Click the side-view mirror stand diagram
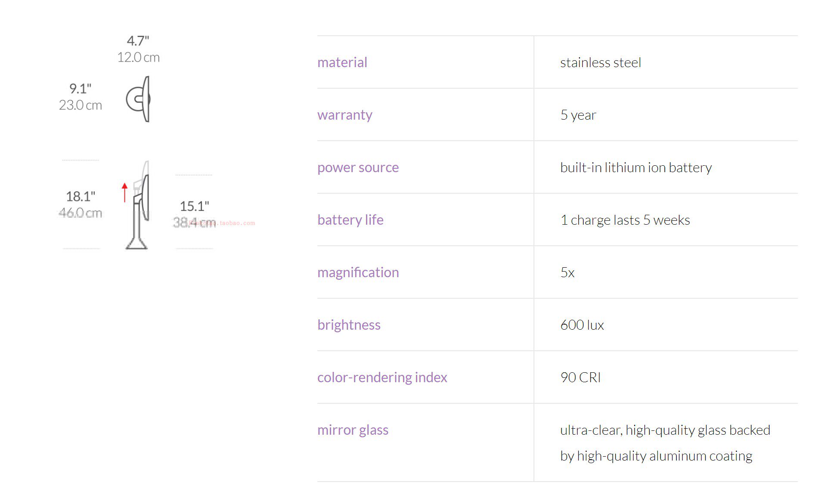This screenshot has height=504, width=822. tap(140, 207)
